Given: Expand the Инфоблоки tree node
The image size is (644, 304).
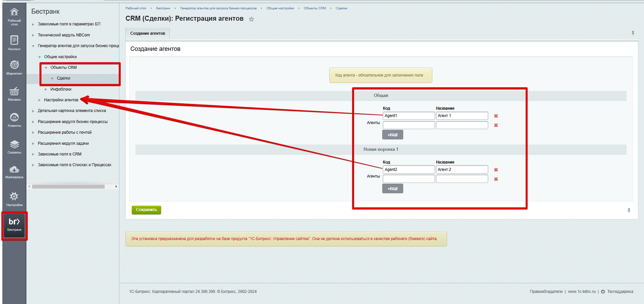Looking at the screenshot, I should click(x=46, y=89).
